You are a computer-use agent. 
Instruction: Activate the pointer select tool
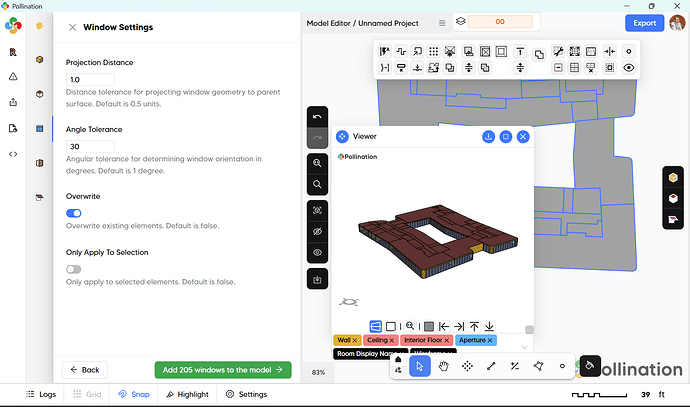[420, 367]
